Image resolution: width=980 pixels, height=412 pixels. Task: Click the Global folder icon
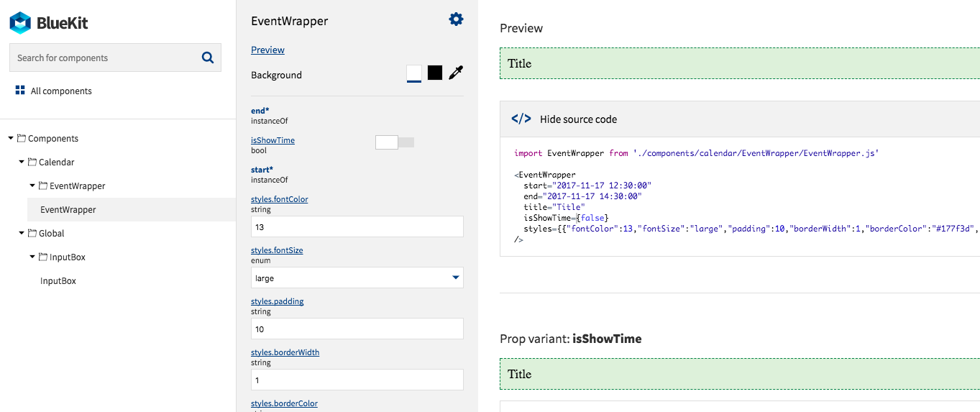(x=32, y=233)
